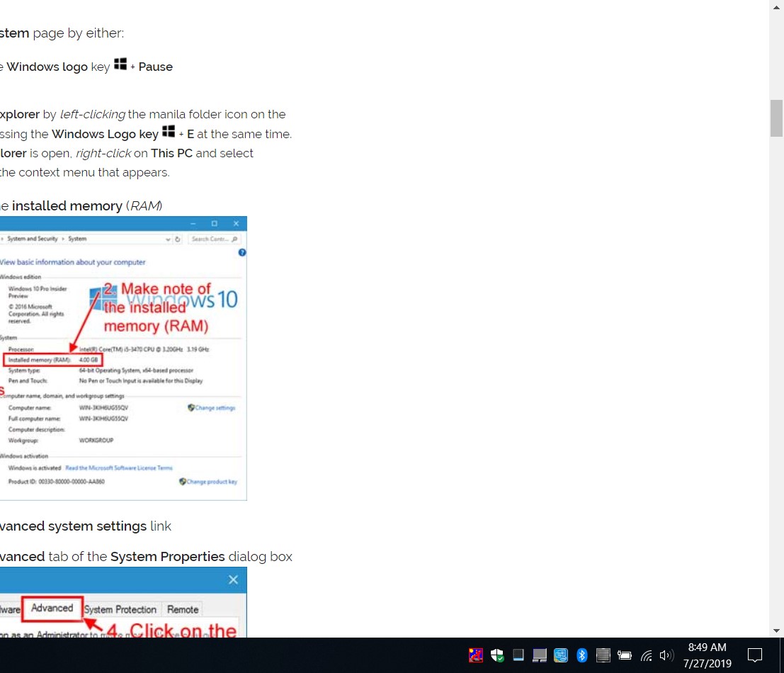Select the Advanced tab
Screen dimensions: 784x673
click(52, 609)
